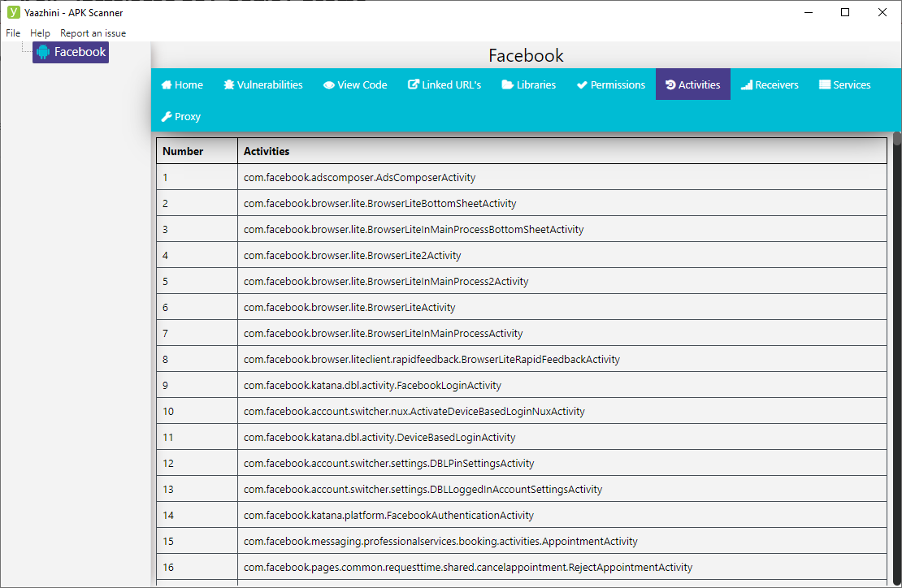Click the Linked URL's external link icon
Image resolution: width=902 pixels, height=588 pixels.
coord(414,84)
